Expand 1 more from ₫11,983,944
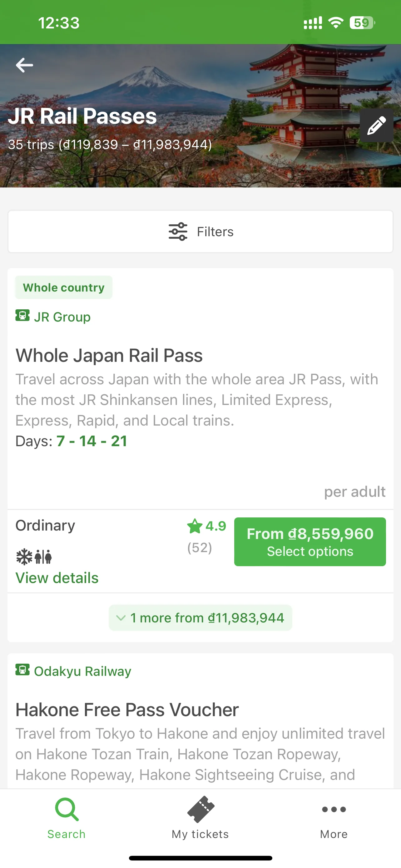 (x=200, y=618)
